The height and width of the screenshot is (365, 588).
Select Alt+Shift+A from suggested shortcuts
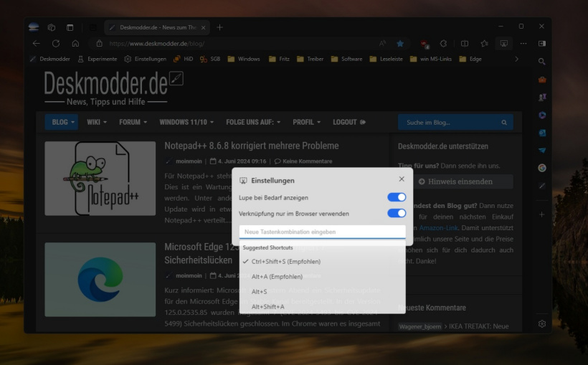(x=268, y=306)
